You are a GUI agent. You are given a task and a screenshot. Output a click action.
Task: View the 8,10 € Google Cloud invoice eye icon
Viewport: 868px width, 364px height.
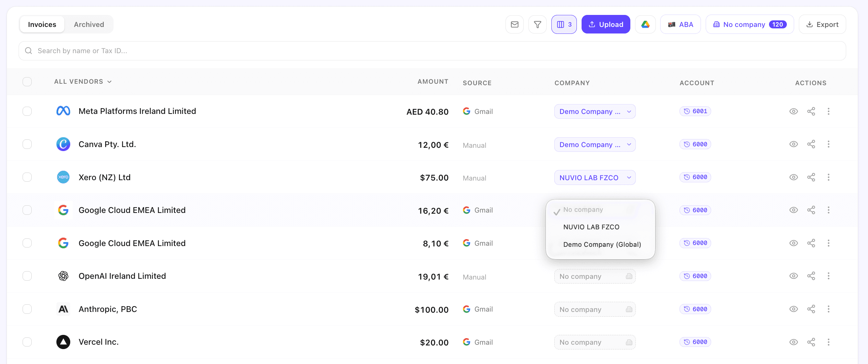793,243
